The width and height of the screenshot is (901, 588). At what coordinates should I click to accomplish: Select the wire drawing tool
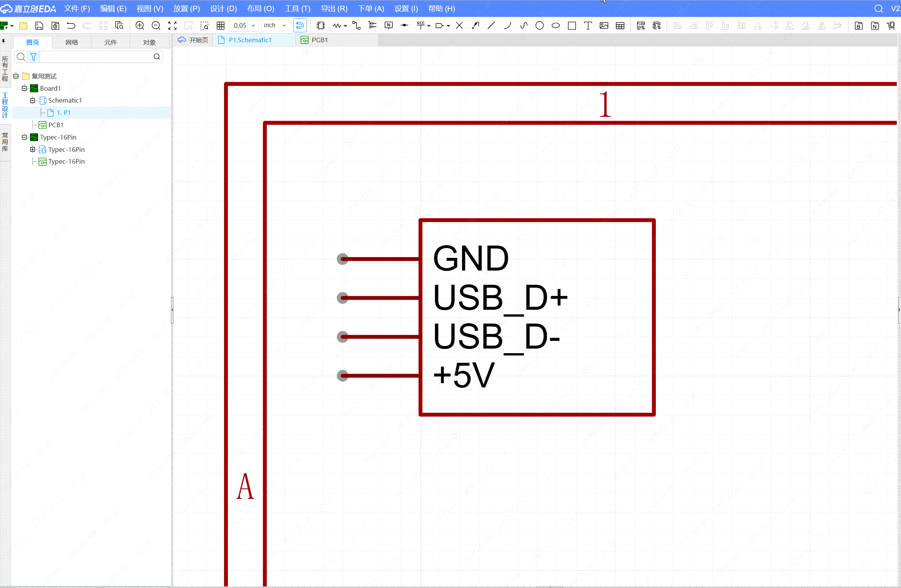coord(356,26)
